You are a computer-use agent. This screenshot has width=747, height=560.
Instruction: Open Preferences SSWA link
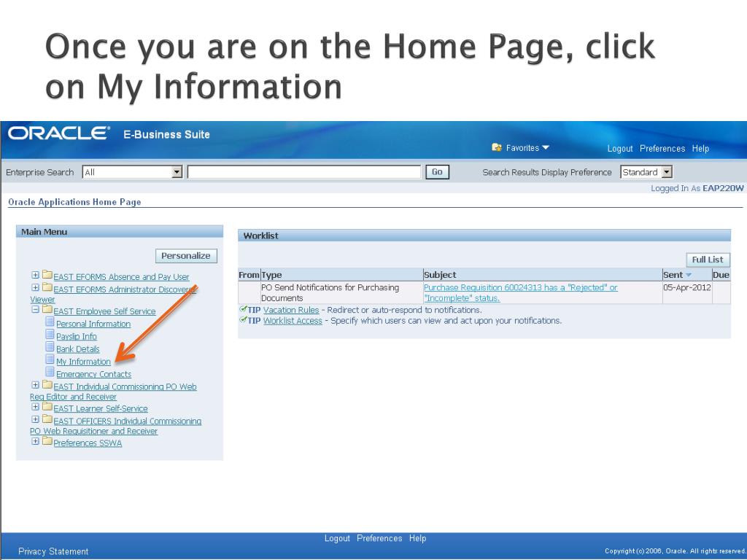click(x=88, y=443)
